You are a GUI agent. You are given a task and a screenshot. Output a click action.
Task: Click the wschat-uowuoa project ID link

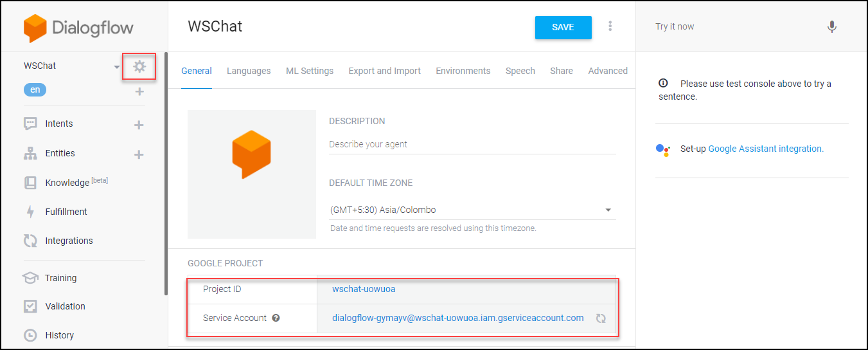[x=364, y=289]
